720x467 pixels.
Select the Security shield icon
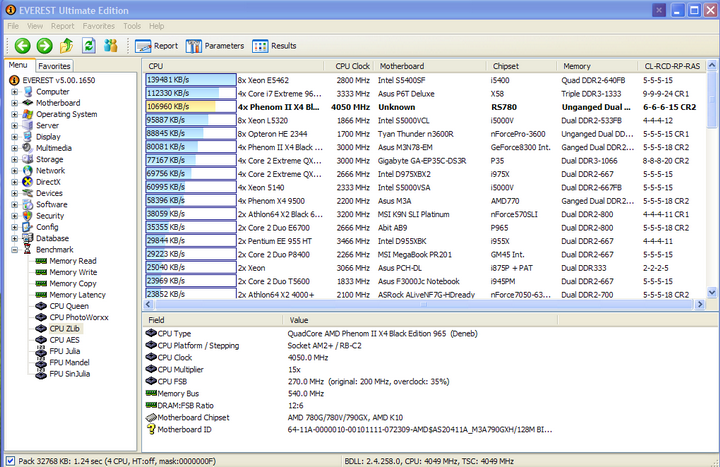coord(28,216)
